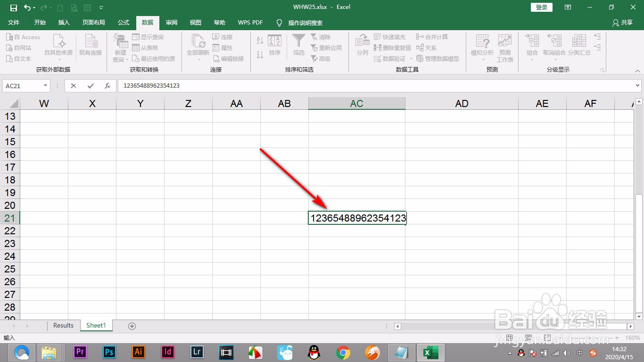644x362 pixels.
Task: Open Chrome from the taskbar
Action: 343,353
